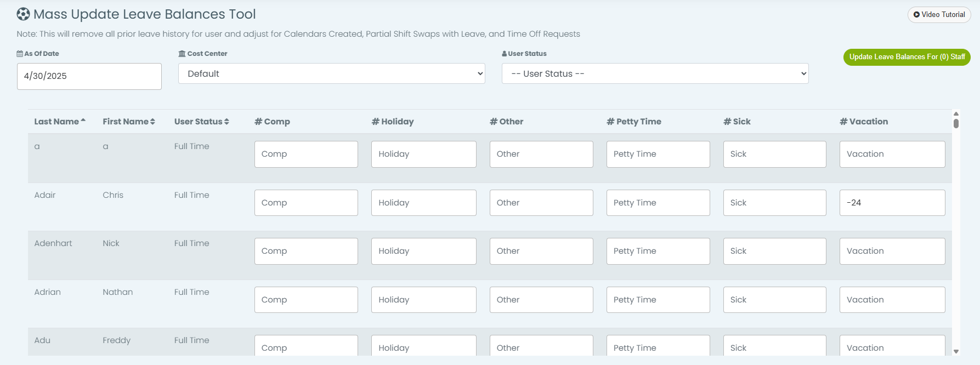
Task: Focus Vacation field for Nick Adenhart
Action: point(892,251)
